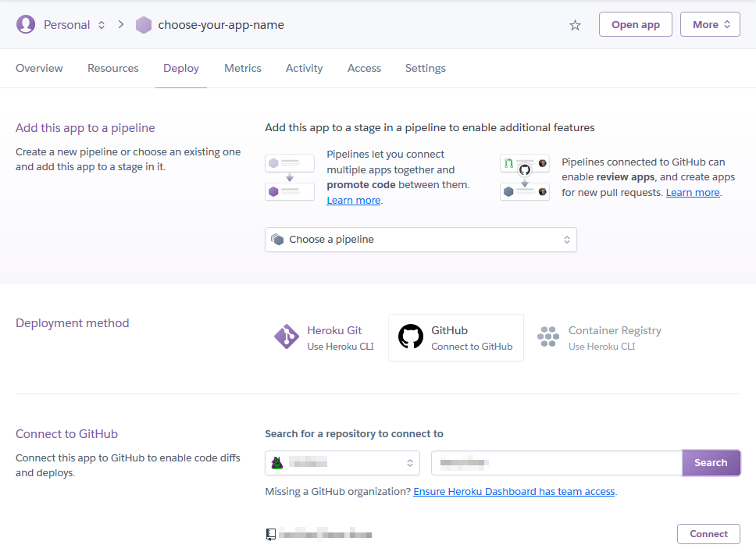Click the Search repository button
This screenshot has width=756, height=559.
point(711,463)
